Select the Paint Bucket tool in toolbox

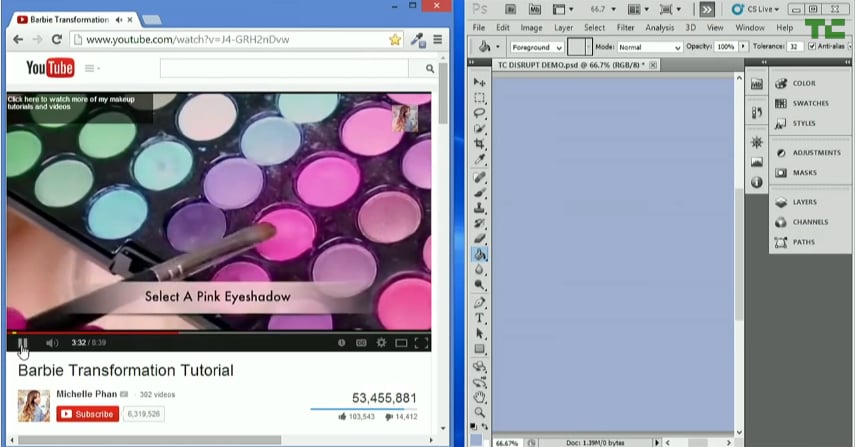click(480, 254)
